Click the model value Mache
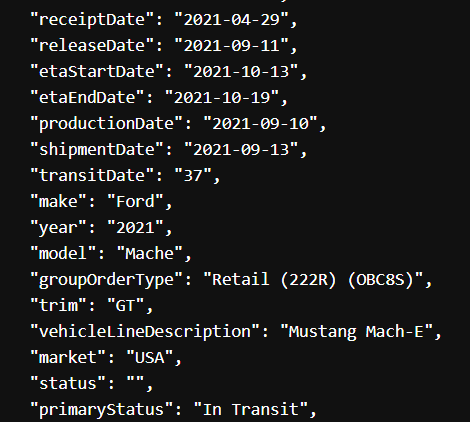The width and height of the screenshot is (470, 422). tap(150, 254)
